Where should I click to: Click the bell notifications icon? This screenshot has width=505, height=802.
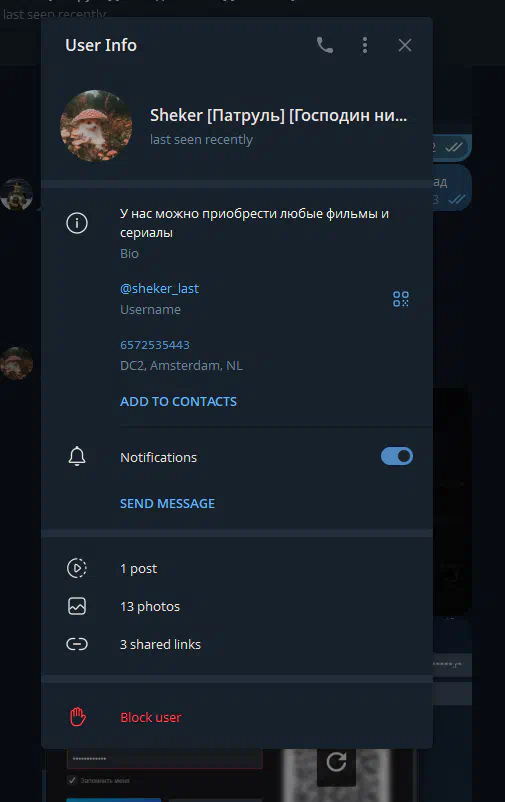click(77, 456)
